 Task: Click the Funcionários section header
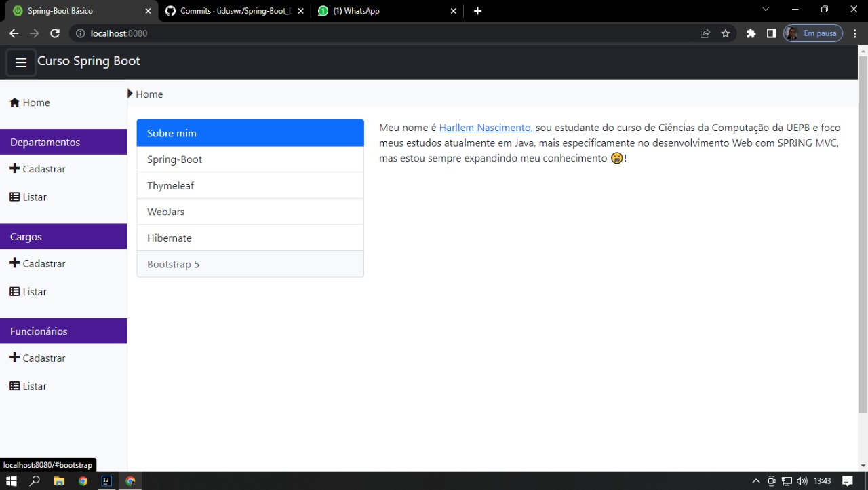tap(64, 331)
